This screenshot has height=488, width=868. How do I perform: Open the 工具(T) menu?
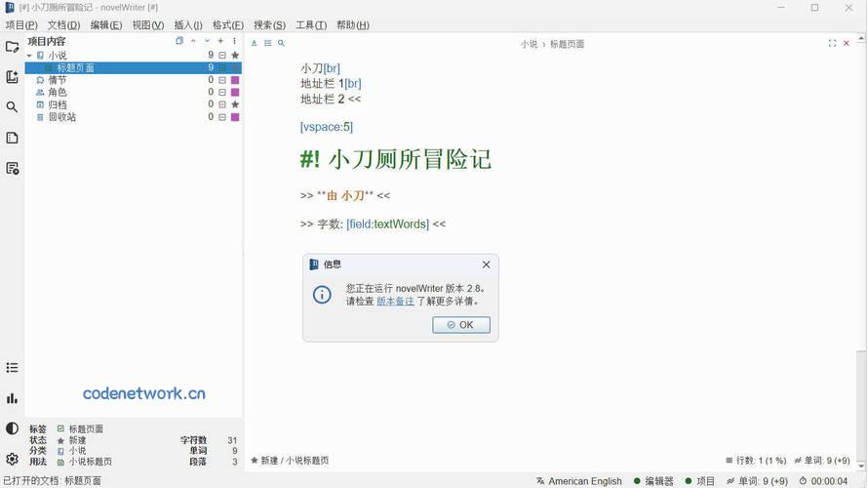click(x=311, y=25)
